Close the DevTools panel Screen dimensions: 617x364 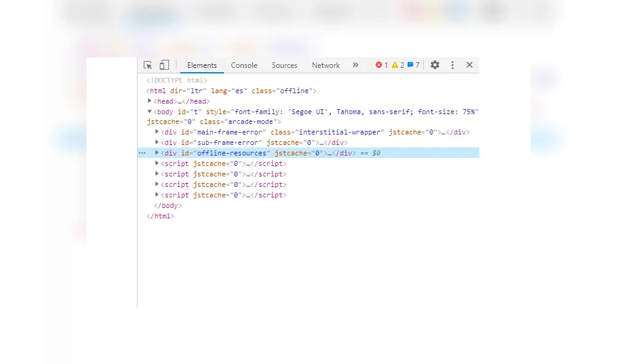[470, 65]
